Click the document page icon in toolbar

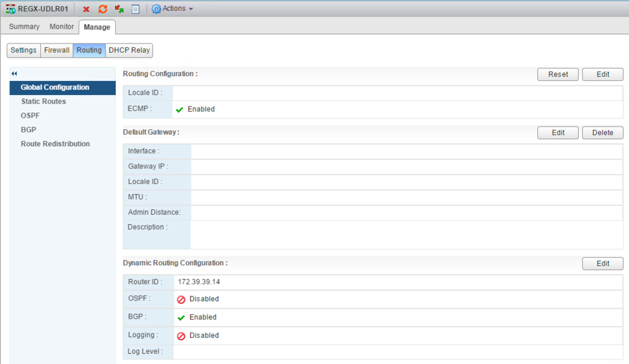(x=135, y=9)
